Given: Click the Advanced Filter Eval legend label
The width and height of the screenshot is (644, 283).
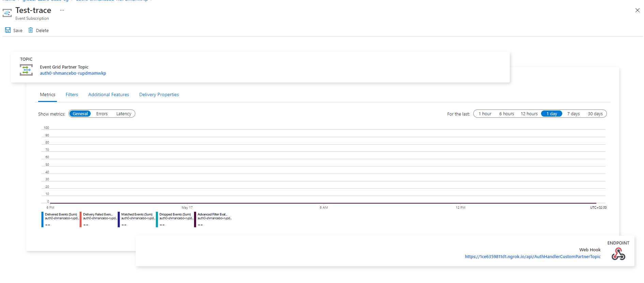Looking at the screenshot, I should tap(212, 214).
